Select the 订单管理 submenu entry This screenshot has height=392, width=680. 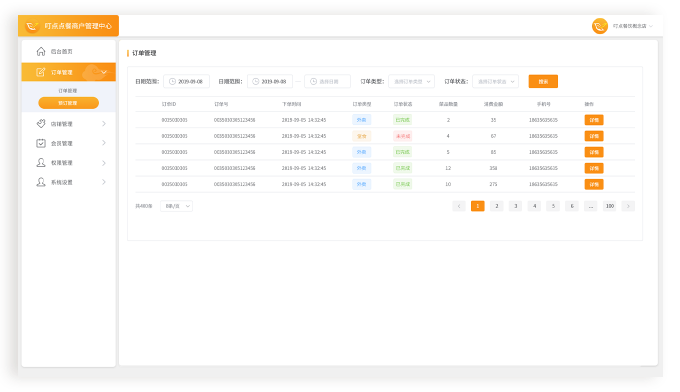68,91
